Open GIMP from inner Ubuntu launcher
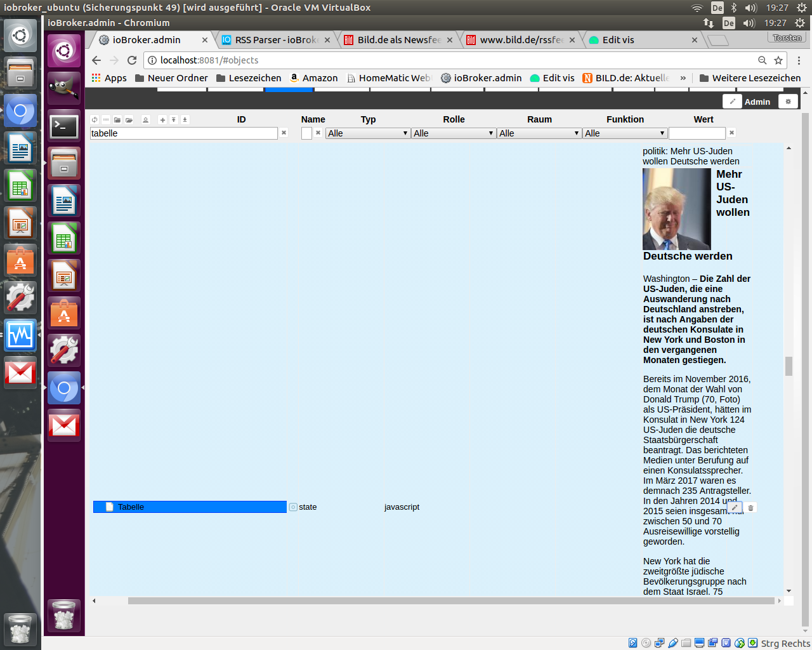The width and height of the screenshot is (812, 650). 64,88
